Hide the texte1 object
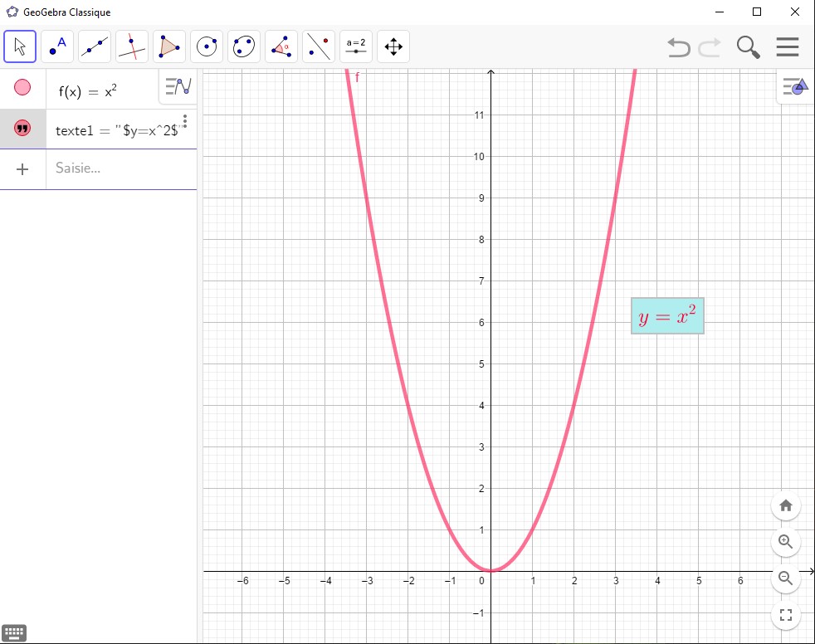This screenshot has width=815, height=644. (22, 128)
